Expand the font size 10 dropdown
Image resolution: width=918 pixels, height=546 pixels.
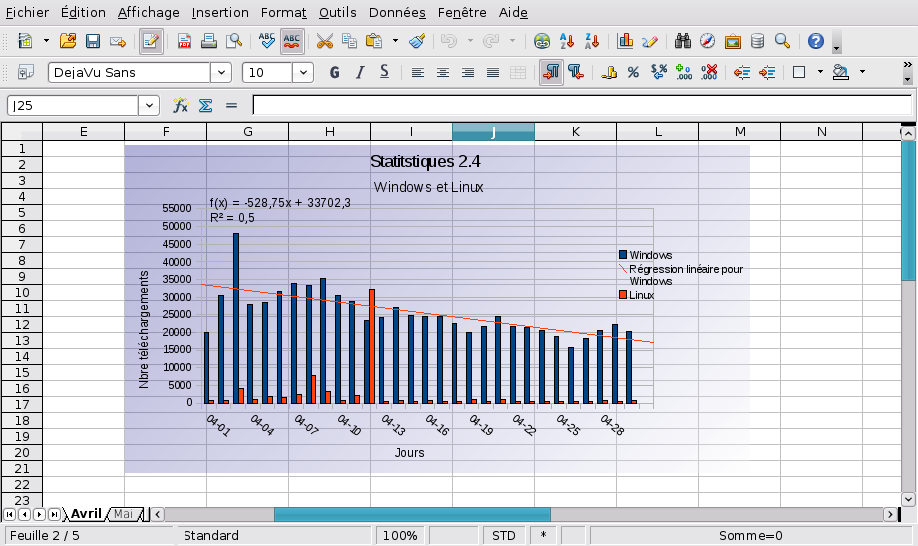pyautogui.click(x=303, y=73)
